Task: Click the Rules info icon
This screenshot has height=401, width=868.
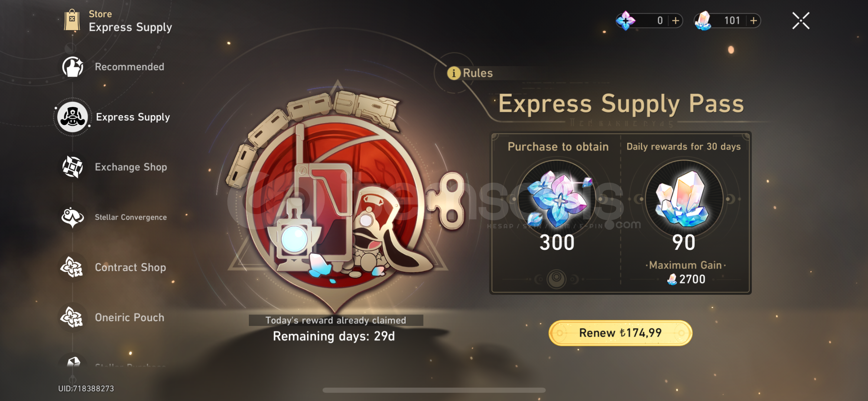Action: (x=453, y=73)
